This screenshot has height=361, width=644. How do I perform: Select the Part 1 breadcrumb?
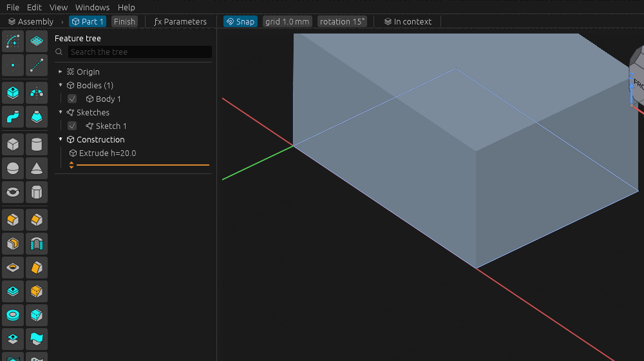[x=88, y=21]
